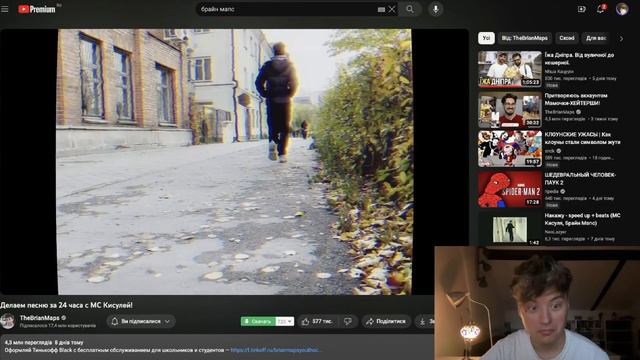The height and width of the screenshot is (360, 640).
Task: Click the 1:05:23 duration badge
Action: coord(530,82)
